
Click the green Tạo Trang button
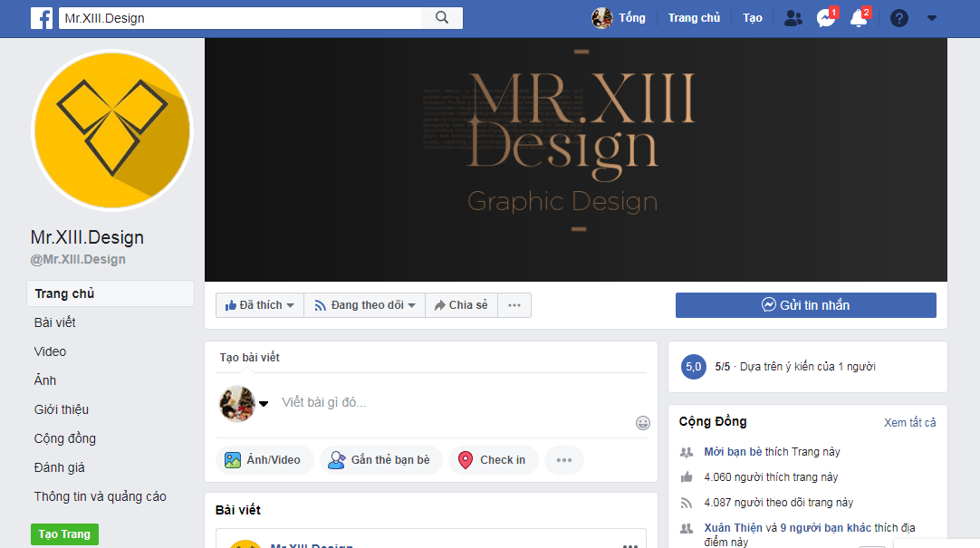(x=64, y=534)
